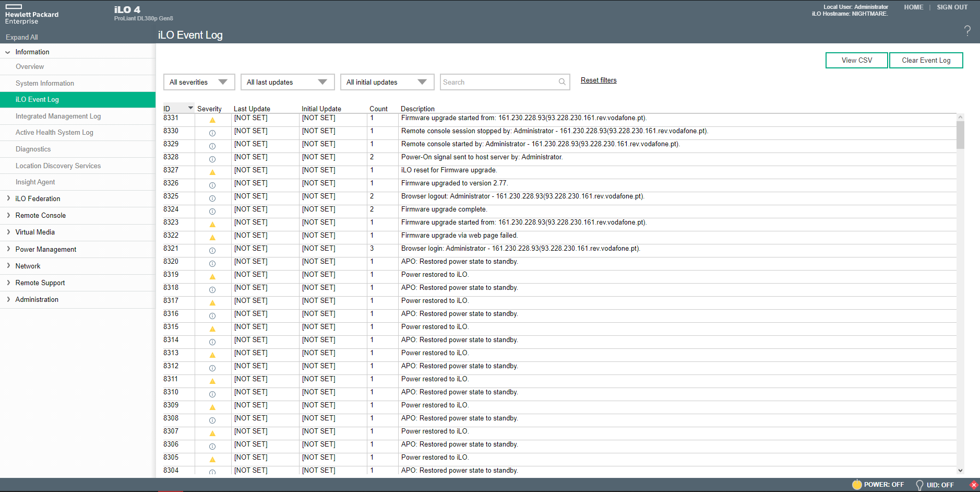Image resolution: width=980 pixels, height=492 pixels.
Task: Click the warning icon for event 8327
Action: 212,172
